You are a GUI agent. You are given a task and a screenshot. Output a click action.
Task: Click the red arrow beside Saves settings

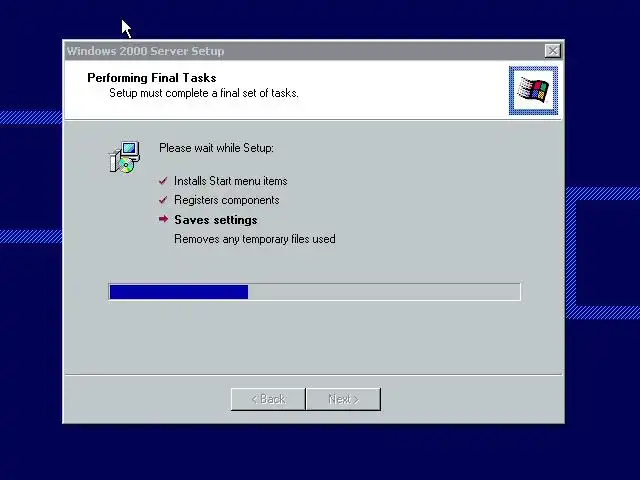(x=163, y=219)
